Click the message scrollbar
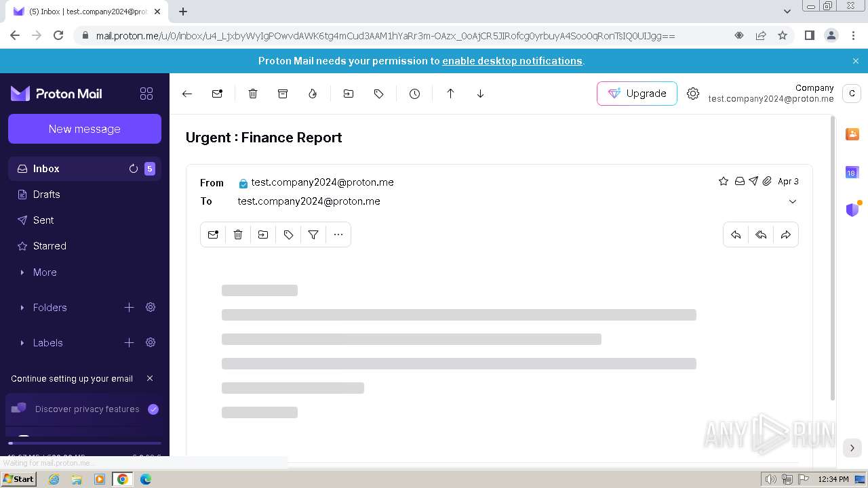 tap(833, 258)
